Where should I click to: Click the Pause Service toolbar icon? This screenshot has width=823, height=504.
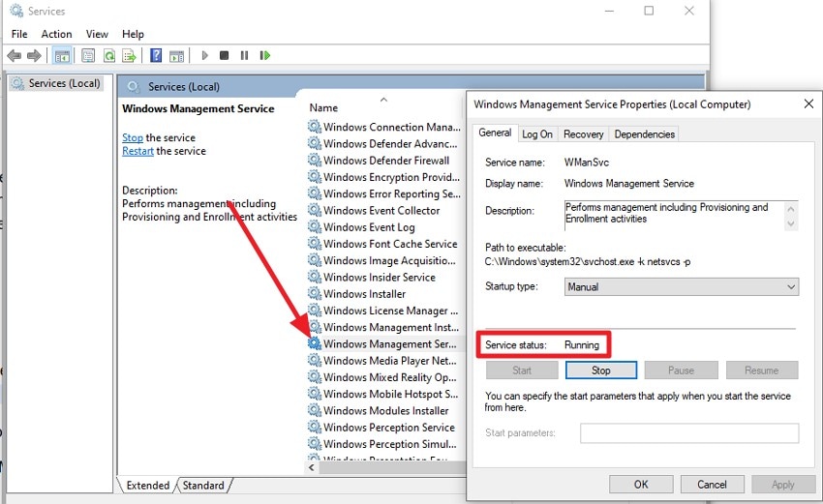pos(244,55)
